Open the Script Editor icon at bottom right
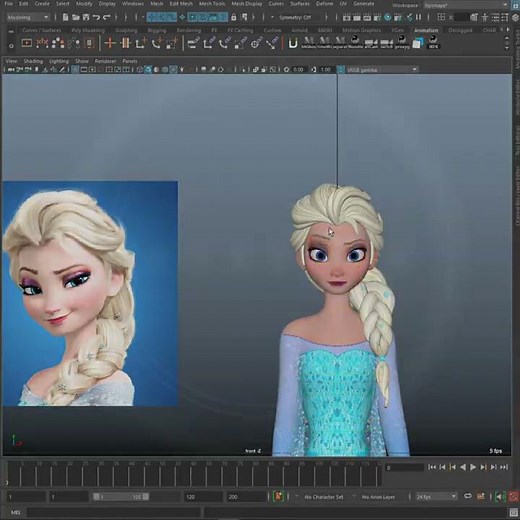 click(x=514, y=512)
